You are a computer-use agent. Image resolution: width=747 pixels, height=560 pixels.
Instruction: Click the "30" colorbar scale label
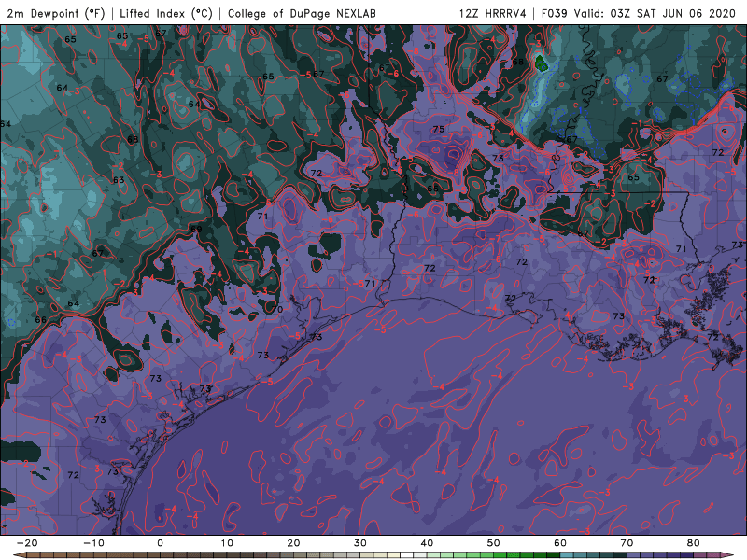coord(360,543)
